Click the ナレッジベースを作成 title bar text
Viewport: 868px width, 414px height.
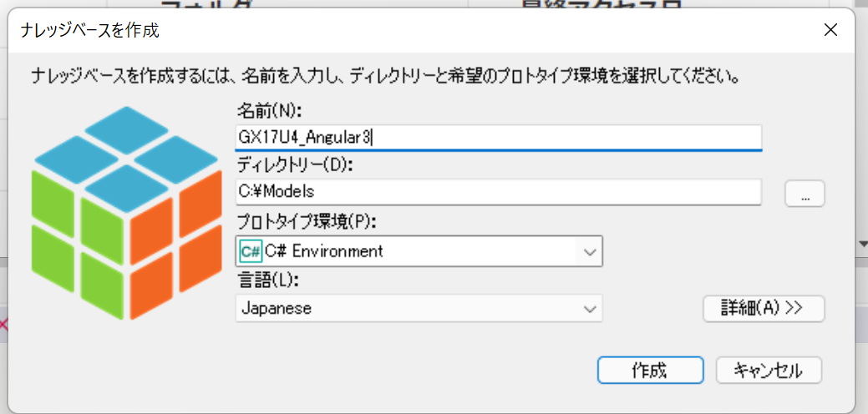(89, 30)
